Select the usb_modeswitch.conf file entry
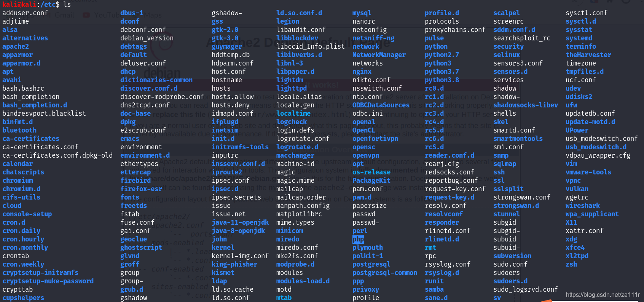This screenshot has width=644, height=302. tap(602, 139)
